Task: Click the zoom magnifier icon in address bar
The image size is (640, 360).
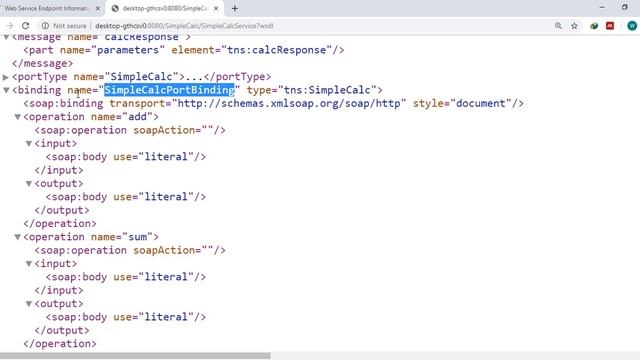Action: pos(558,26)
